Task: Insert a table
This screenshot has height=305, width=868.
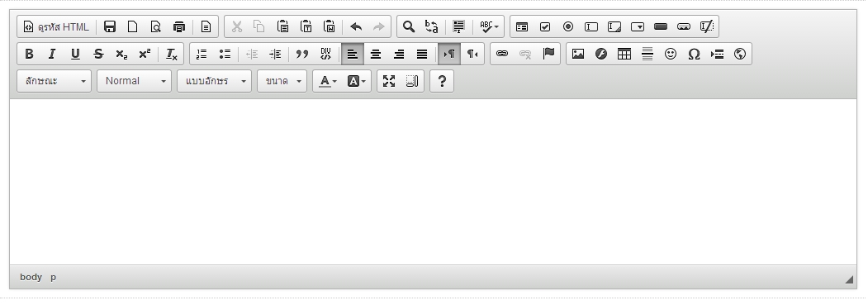Action: tap(624, 54)
